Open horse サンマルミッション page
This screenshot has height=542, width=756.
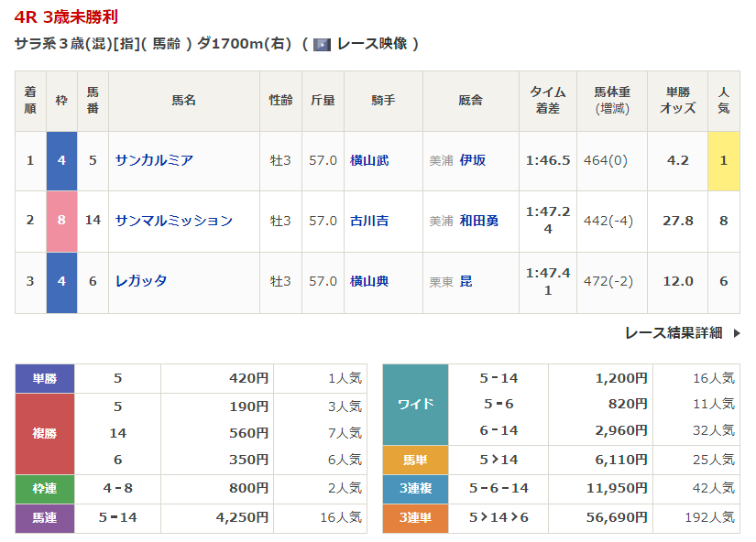pos(173,221)
